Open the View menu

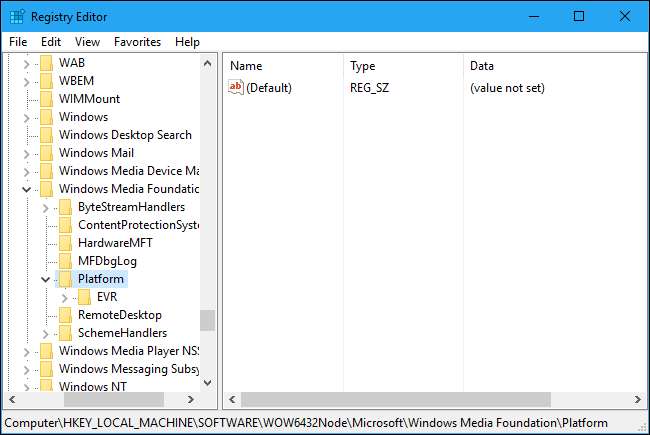click(x=87, y=42)
